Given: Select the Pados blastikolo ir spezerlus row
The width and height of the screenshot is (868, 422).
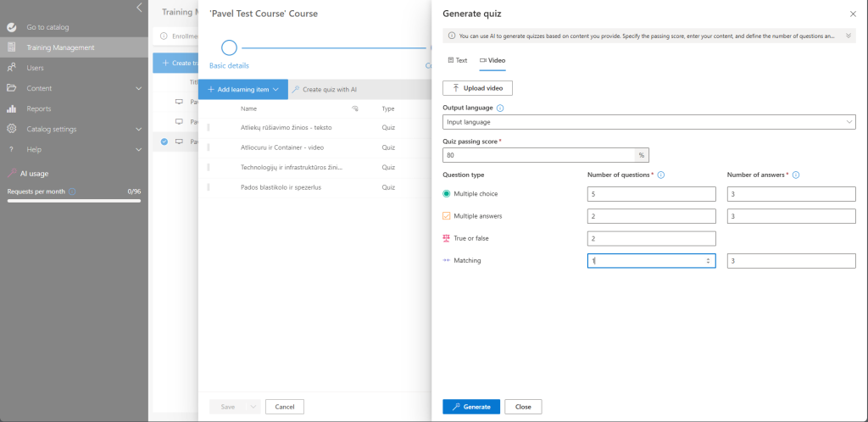Looking at the screenshot, I should 315,187.
